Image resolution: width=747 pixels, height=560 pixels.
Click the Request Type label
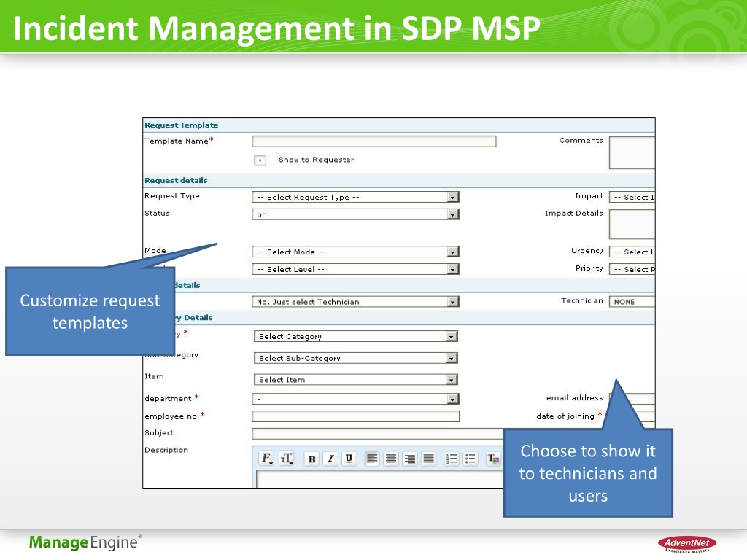coord(172,196)
